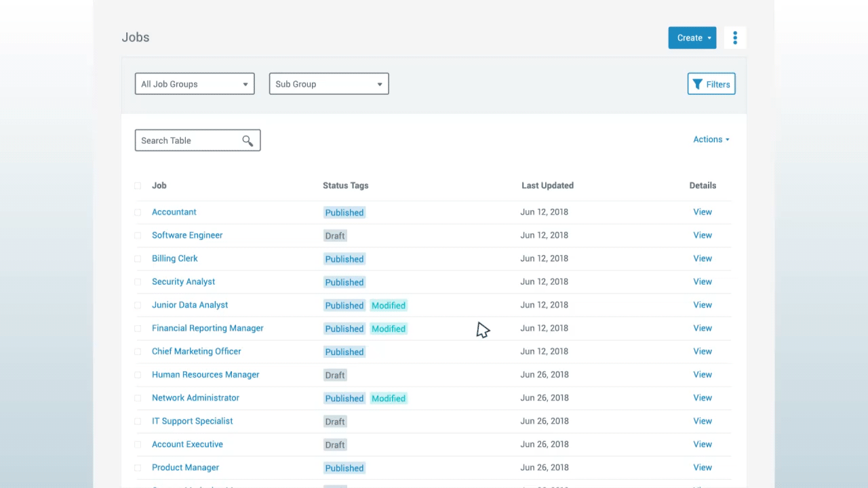
Task: Check the Accountant row checkbox
Action: click(138, 212)
